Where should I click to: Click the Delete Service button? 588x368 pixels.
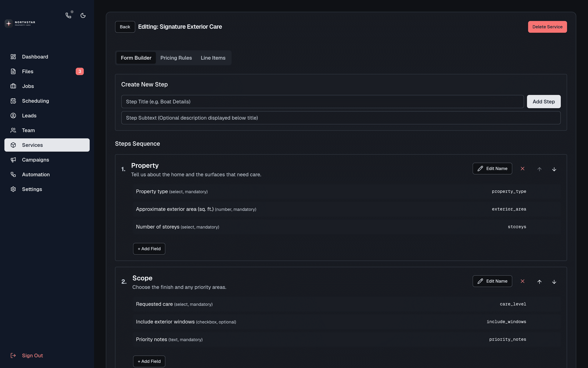click(547, 27)
